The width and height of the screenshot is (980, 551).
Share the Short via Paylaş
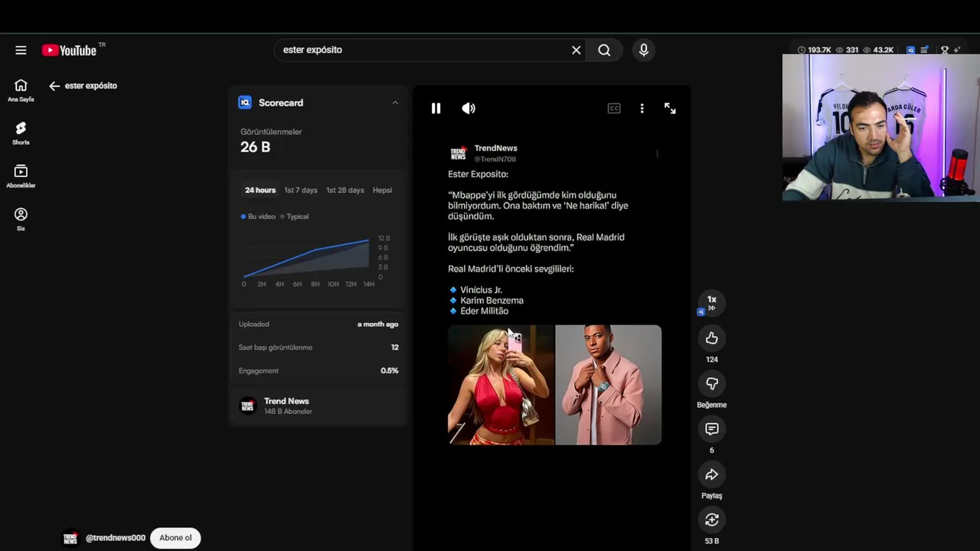pyautogui.click(x=712, y=474)
